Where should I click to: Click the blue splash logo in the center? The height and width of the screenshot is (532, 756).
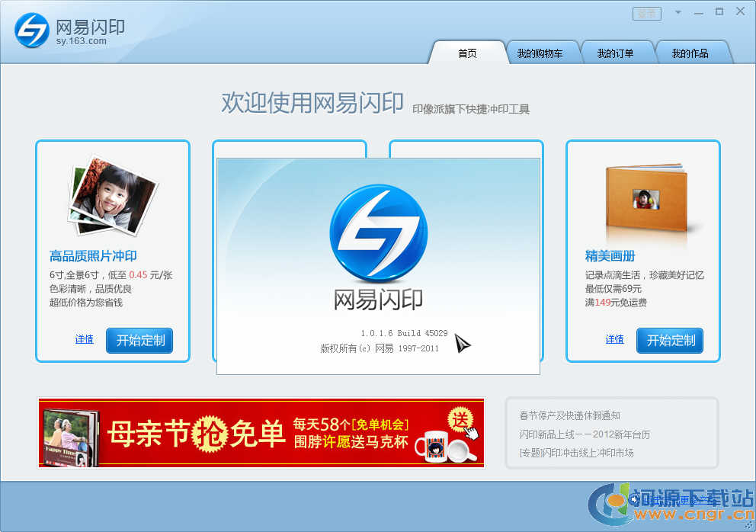379,233
